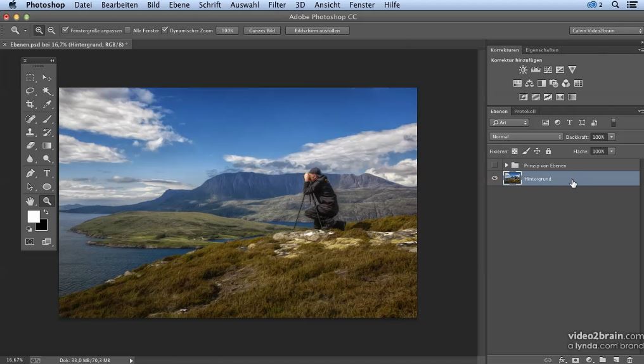Toggle lock position (move arrows)

[537, 151]
